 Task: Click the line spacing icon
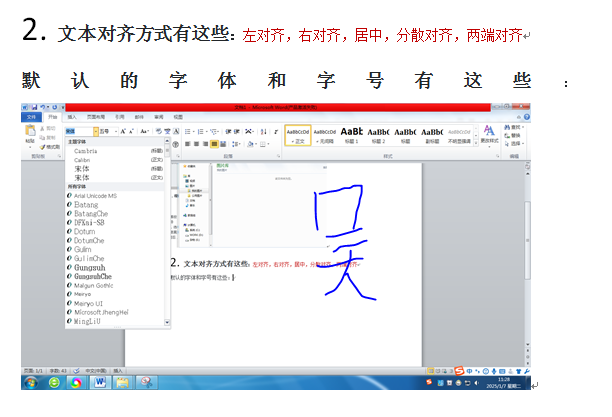click(x=235, y=144)
